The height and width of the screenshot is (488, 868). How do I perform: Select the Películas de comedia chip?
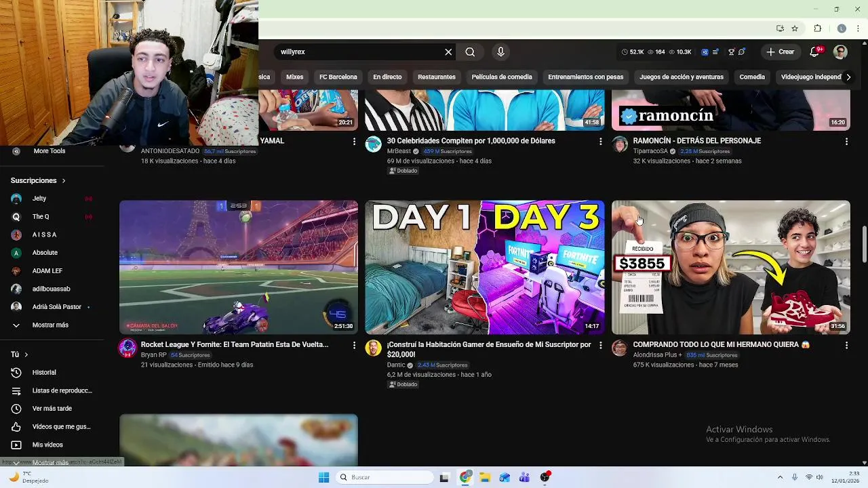click(502, 77)
